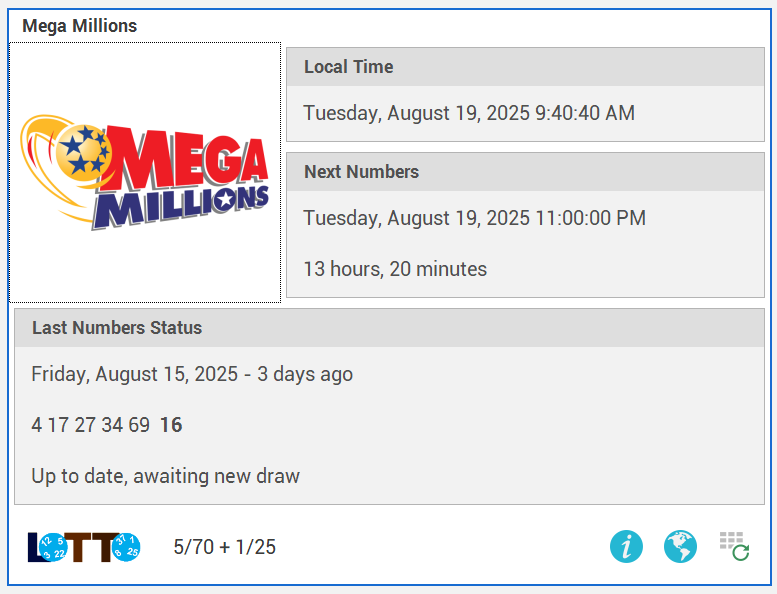
Task: Click the 13 hours, 20 minutes countdown
Action: click(x=395, y=269)
